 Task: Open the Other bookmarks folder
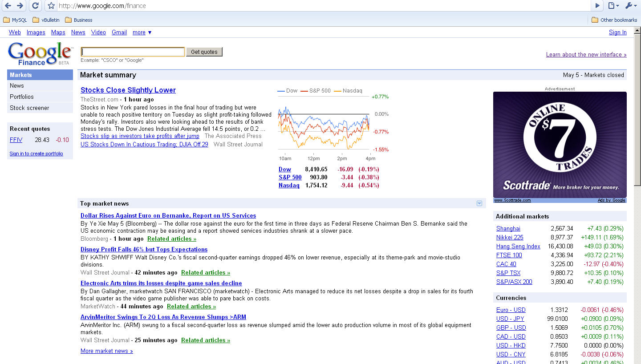(x=614, y=20)
